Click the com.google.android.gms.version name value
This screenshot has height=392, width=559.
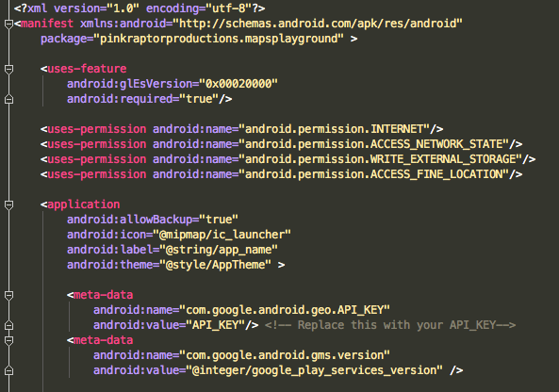tap(285, 355)
